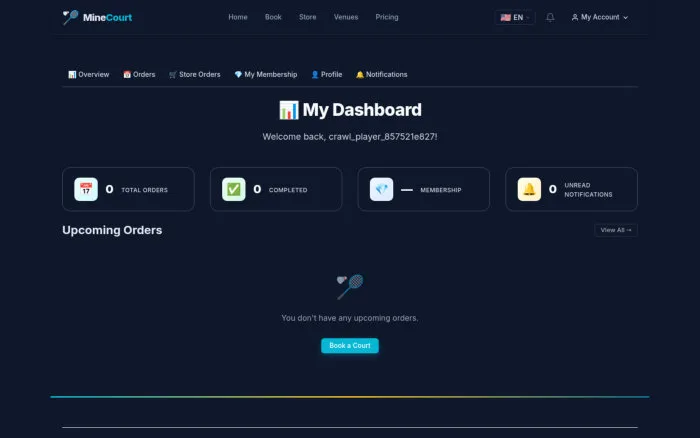Switch to the Orders tab
700x438 pixels.
(139, 75)
